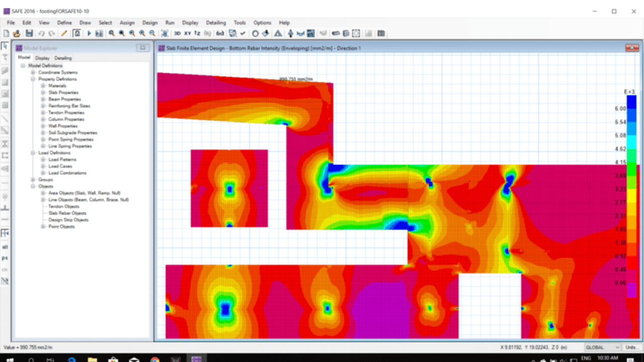This screenshot has height=362, width=644.
Task: Expand the Coordinate Systems tree node
Action: click(x=33, y=72)
